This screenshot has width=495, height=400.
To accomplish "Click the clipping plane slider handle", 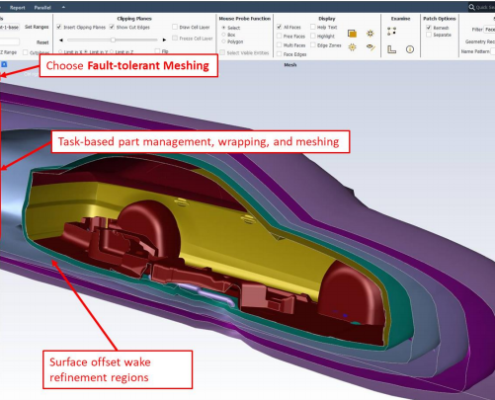I will 113,40.
